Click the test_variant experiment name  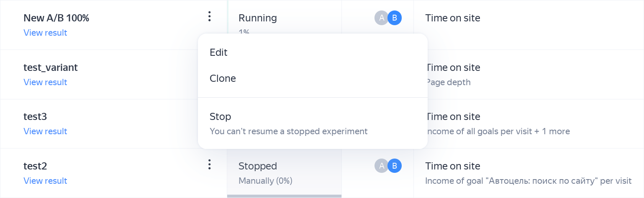pyautogui.click(x=51, y=68)
